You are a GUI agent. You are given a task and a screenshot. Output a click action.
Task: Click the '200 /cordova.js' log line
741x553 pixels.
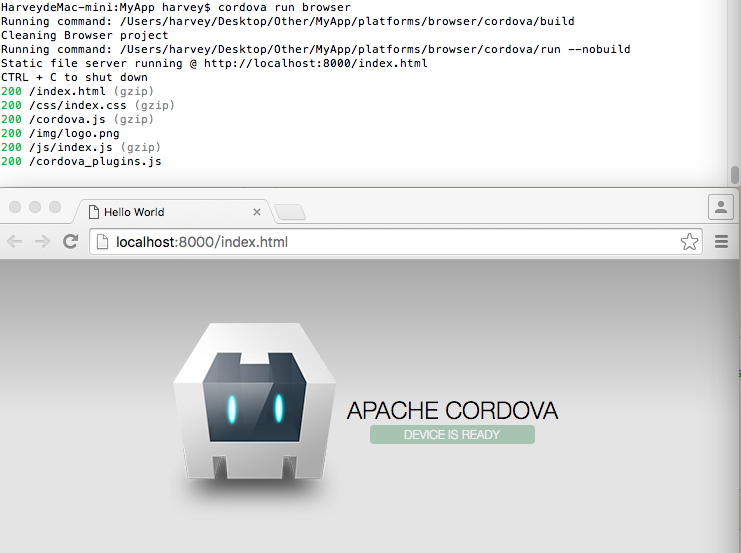tap(77, 119)
